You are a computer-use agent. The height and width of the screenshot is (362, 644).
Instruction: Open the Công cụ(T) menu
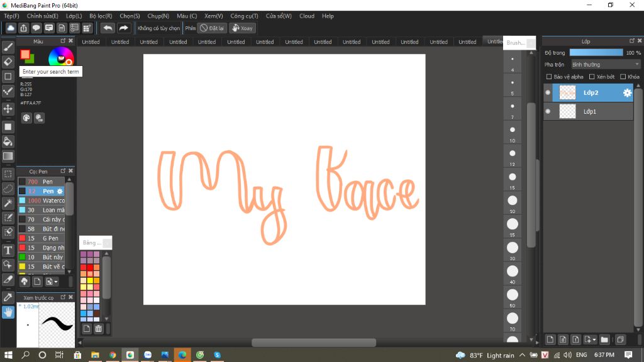244,16
